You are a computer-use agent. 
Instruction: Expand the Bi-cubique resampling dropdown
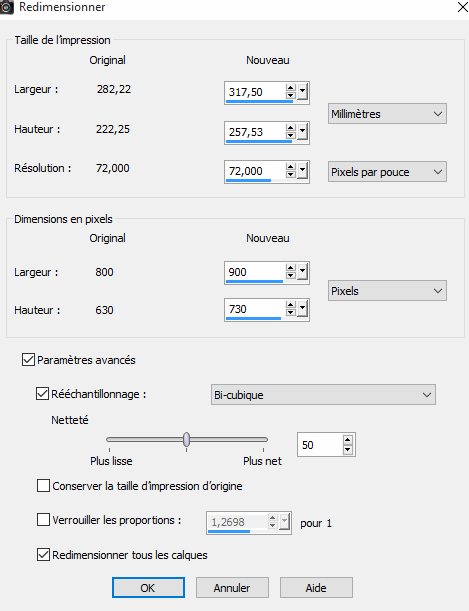pyautogui.click(x=323, y=395)
